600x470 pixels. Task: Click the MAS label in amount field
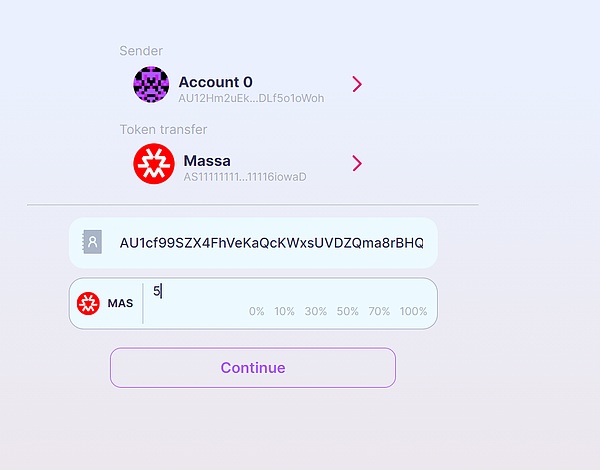coord(120,303)
